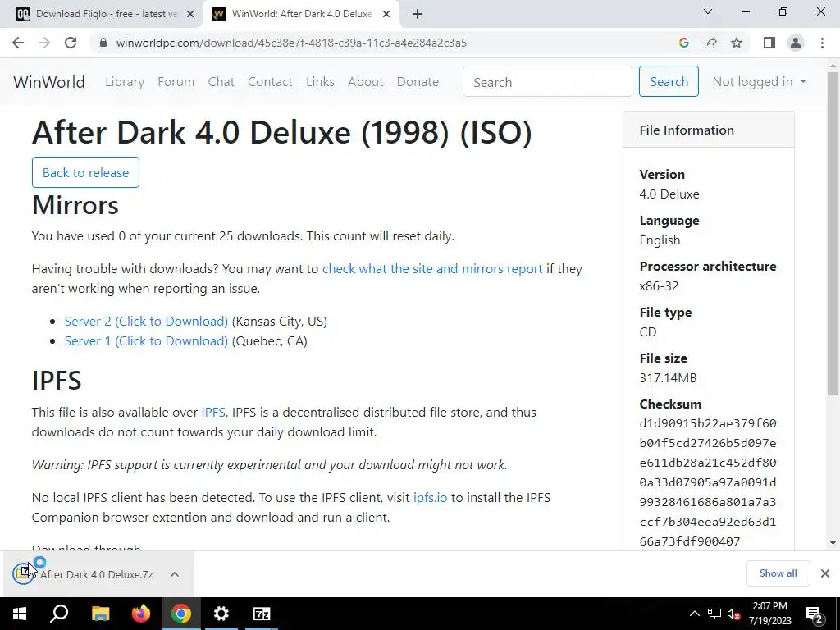Launch Firefox from the taskbar
The height and width of the screenshot is (630, 840).
tap(141, 614)
